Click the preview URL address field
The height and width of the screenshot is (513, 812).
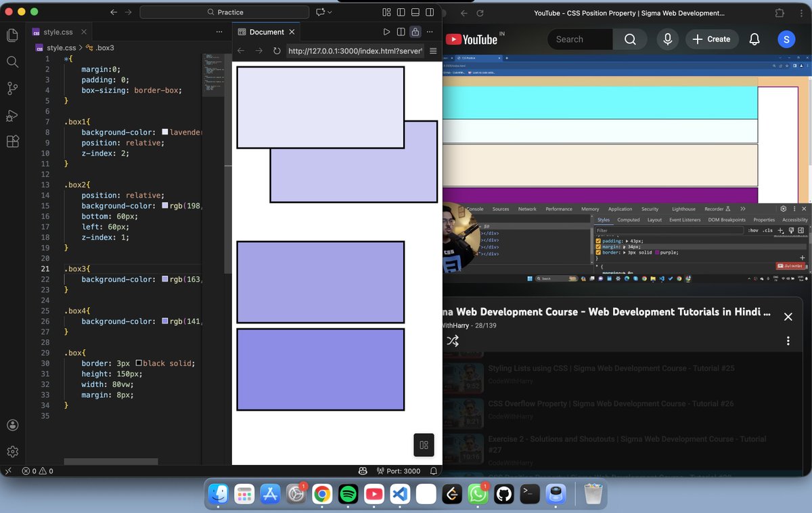pyautogui.click(x=355, y=51)
